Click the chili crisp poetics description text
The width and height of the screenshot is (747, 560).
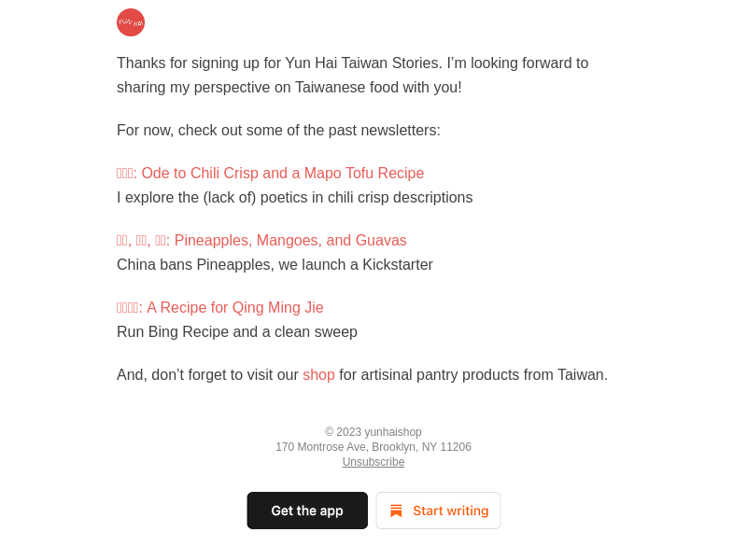(x=294, y=198)
